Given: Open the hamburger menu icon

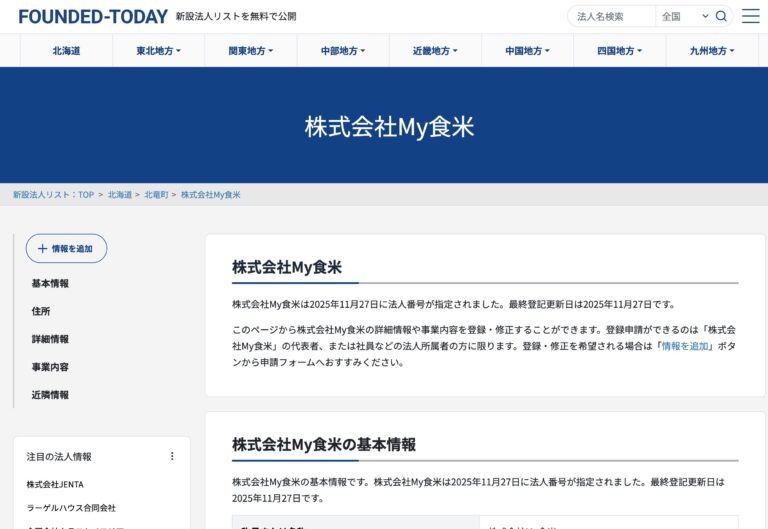Looking at the screenshot, I should click(x=750, y=16).
